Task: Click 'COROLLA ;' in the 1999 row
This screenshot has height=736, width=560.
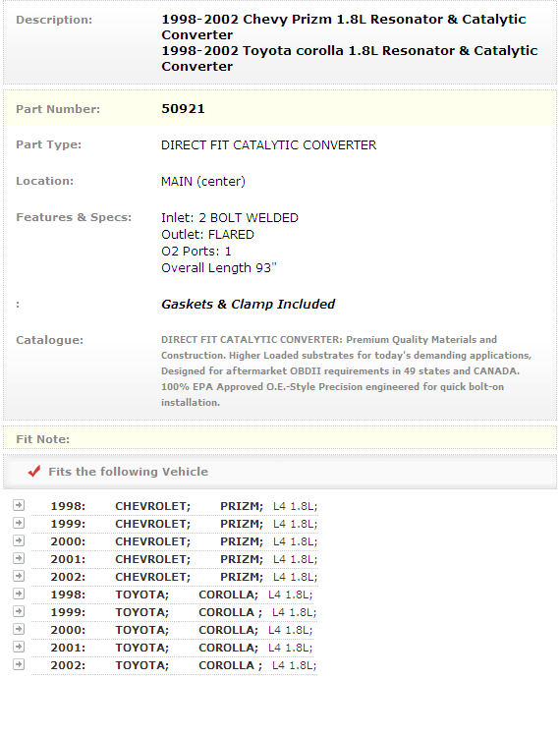Action: tap(231, 612)
